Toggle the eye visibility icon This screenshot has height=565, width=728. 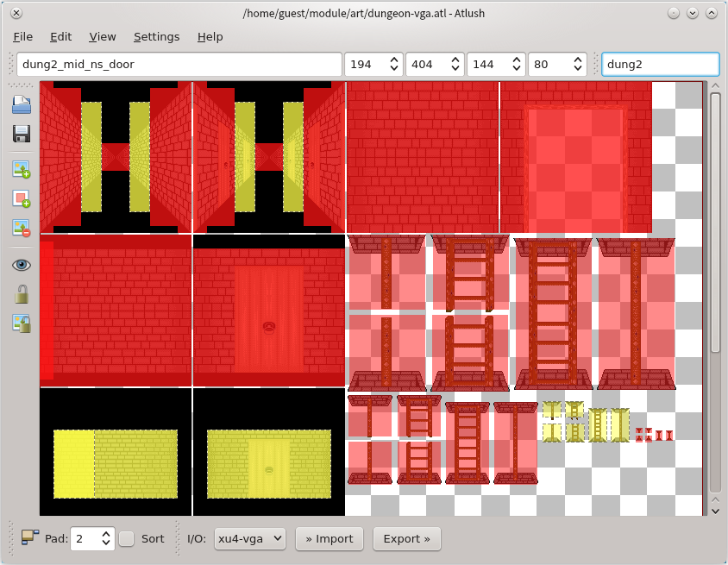point(22,265)
